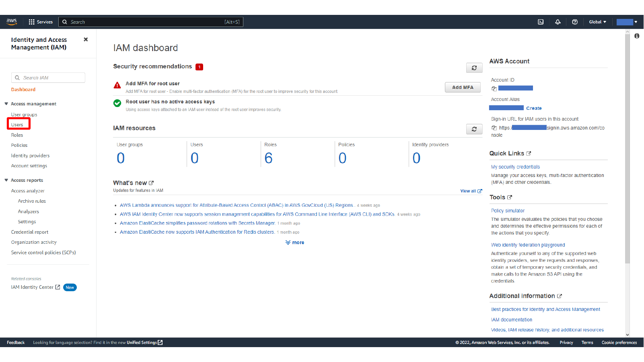The height and width of the screenshot is (362, 644).
Task: Open Analyzers in the sidebar
Action: coord(29,212)
